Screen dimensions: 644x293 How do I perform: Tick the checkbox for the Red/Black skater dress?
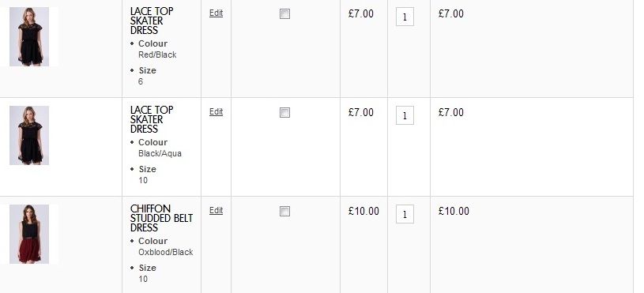point(284,14)
